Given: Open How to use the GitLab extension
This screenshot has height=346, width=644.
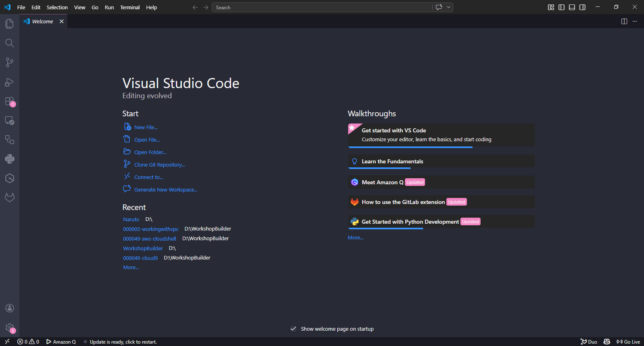Looking at the screenshot, I should pos(441,202).
